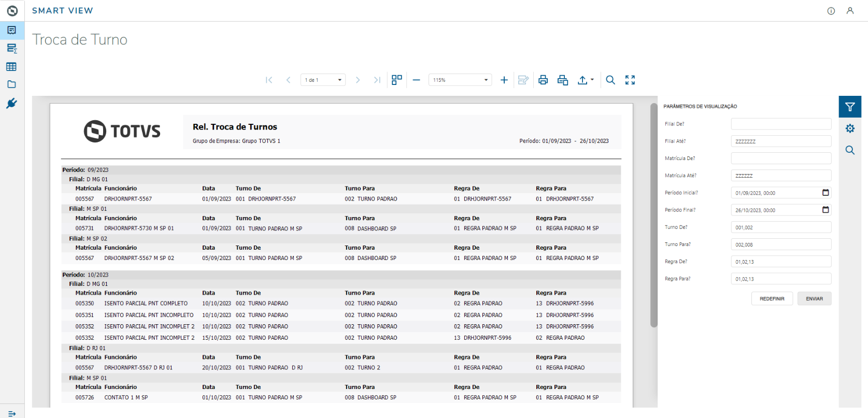This screenshot has height=418, width=868.
Task: Click the 'CONTATO 1 M SP' employee cell
Action: (x=126, y=398)
